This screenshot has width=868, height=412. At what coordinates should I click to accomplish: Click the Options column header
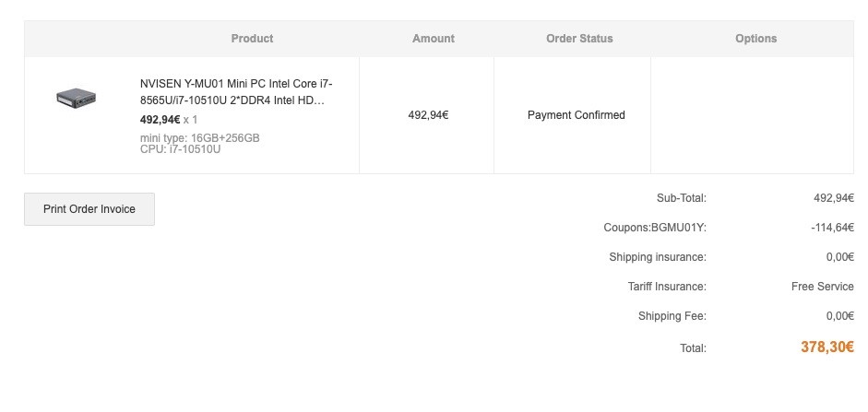(755, 39)
